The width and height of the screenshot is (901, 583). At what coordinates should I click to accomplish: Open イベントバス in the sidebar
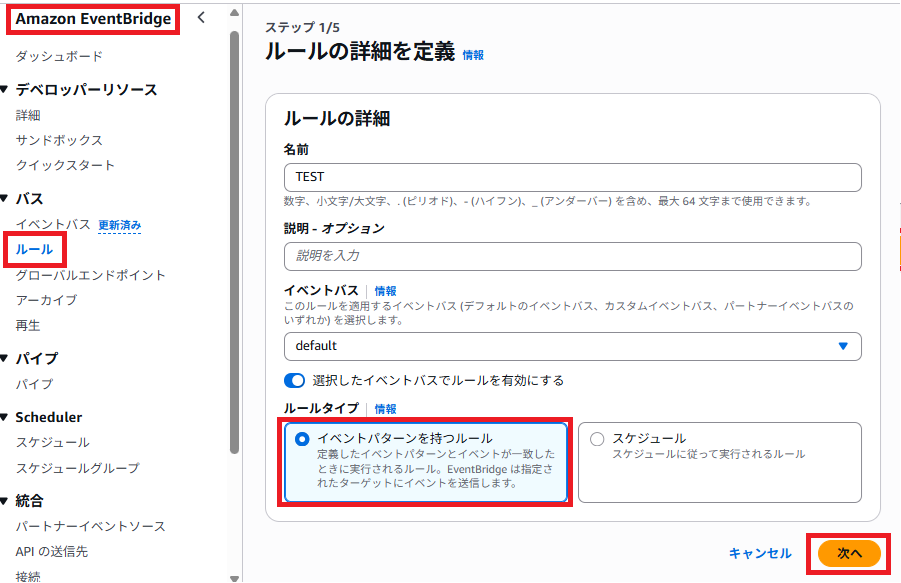(x=53, y=224)
